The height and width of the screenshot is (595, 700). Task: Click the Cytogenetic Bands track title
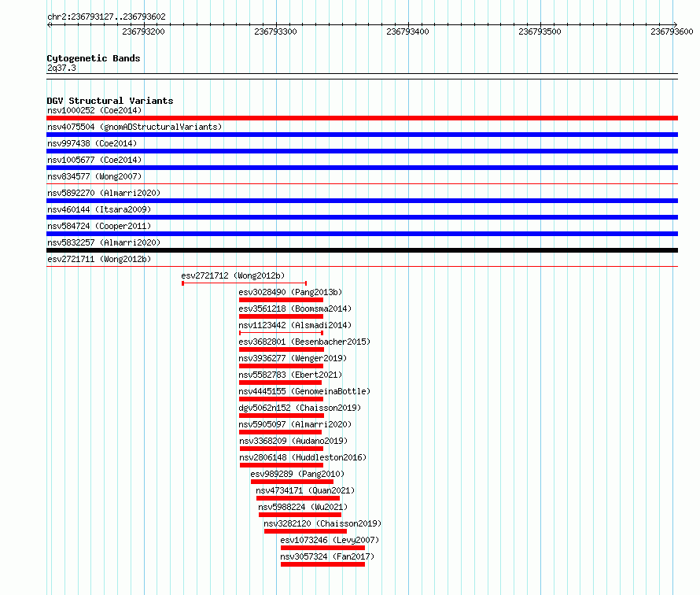(94, 58)
